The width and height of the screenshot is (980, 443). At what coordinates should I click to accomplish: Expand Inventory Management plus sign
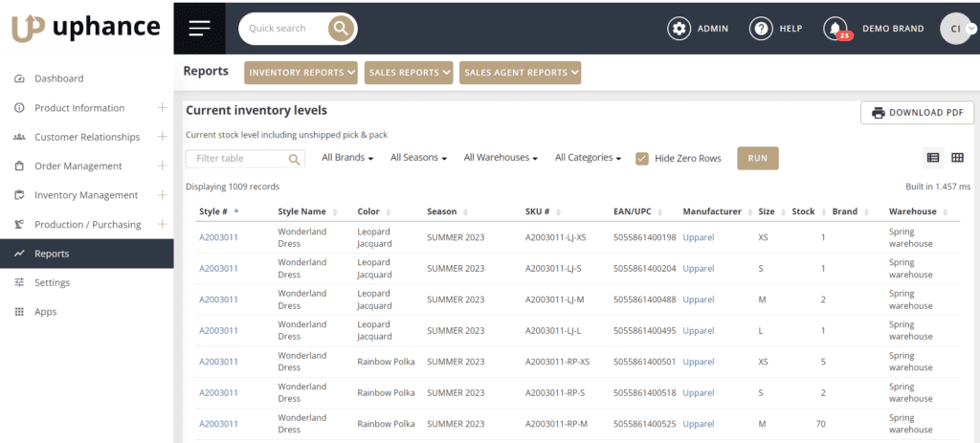point(162,195)
